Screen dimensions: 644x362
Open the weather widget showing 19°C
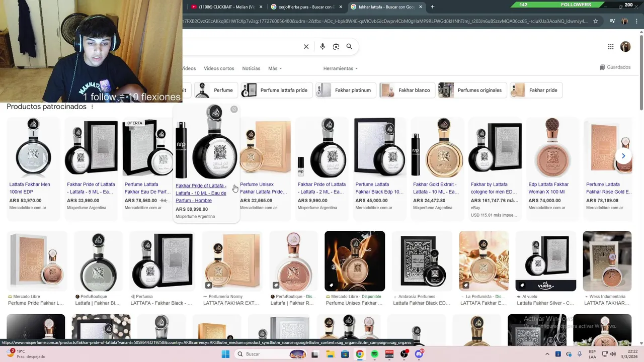(x=25, y=354)
